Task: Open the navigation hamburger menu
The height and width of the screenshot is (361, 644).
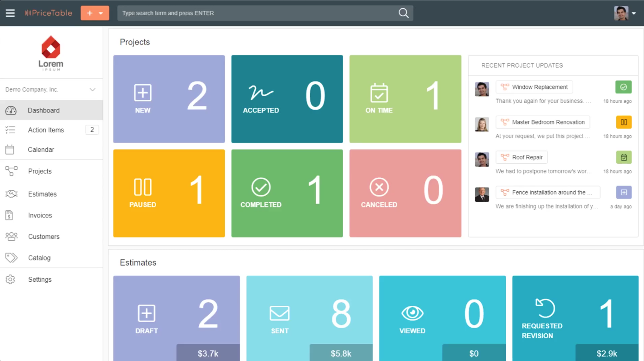Action: [10, 13]
